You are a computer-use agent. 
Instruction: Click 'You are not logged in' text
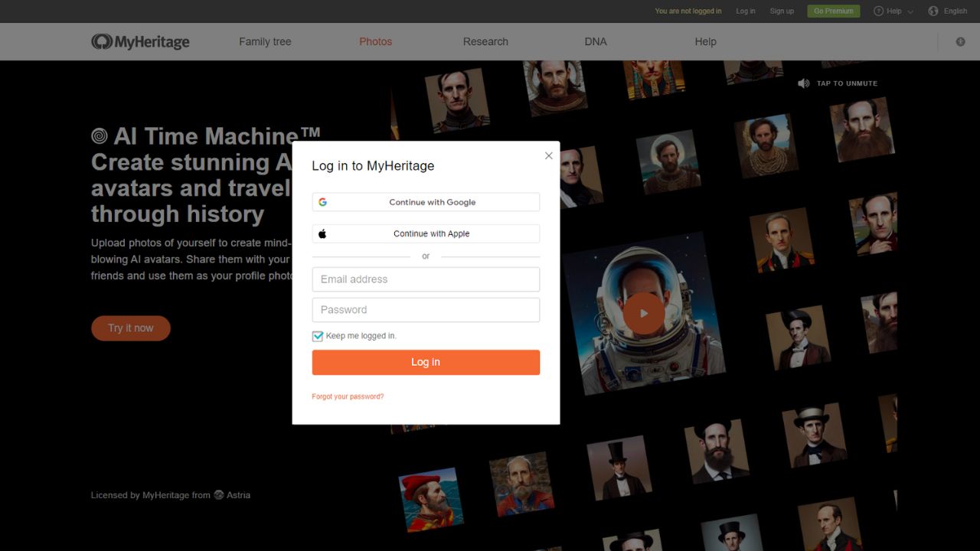(688, 11)
